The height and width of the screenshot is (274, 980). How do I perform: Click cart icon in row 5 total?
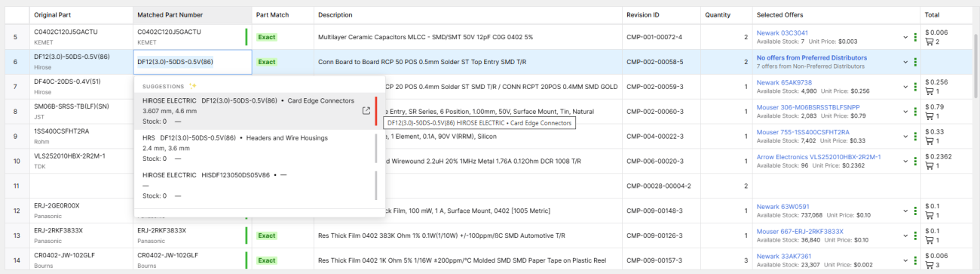click(929, 42)
